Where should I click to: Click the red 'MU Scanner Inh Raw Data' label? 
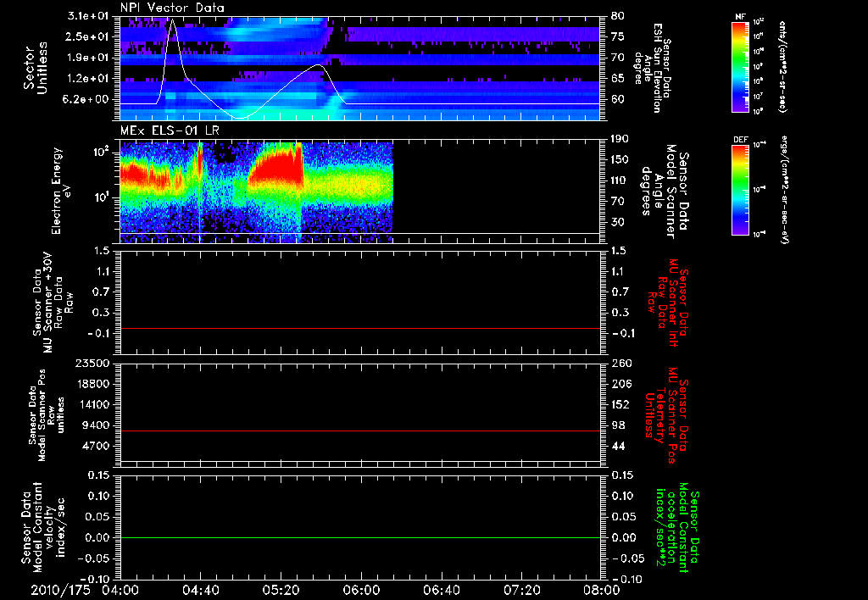tap(668, 303)
